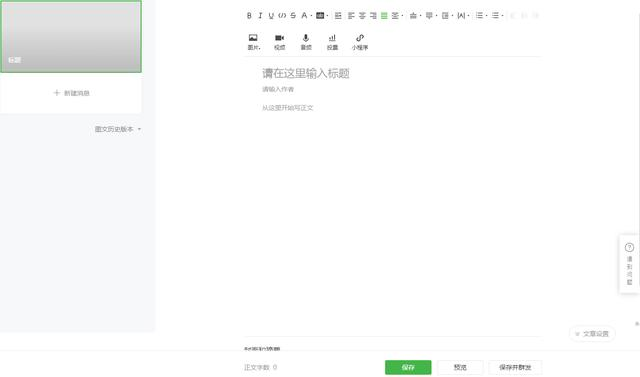
Task: Click the code brackets toolbar icon
Action: coord(282,16)
